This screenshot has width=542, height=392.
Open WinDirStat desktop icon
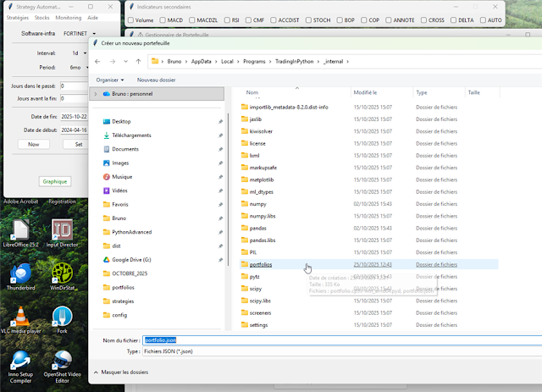(61, 273)
